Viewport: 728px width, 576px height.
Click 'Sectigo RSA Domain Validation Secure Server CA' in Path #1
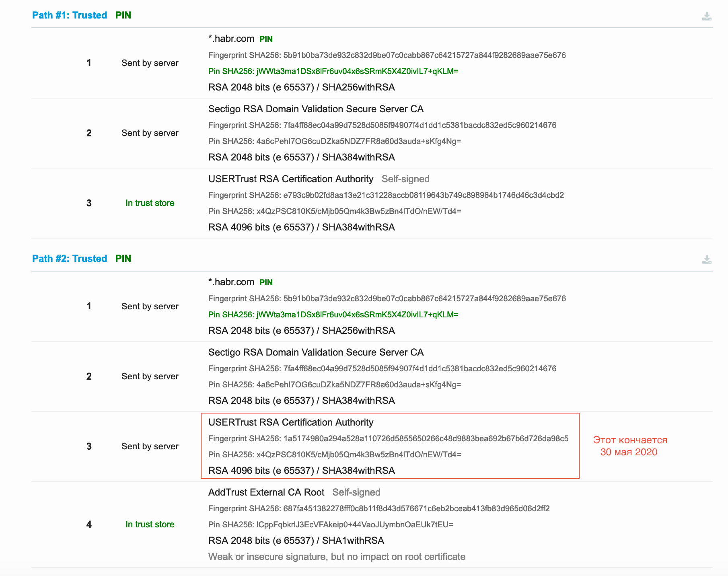pos(316,109)
